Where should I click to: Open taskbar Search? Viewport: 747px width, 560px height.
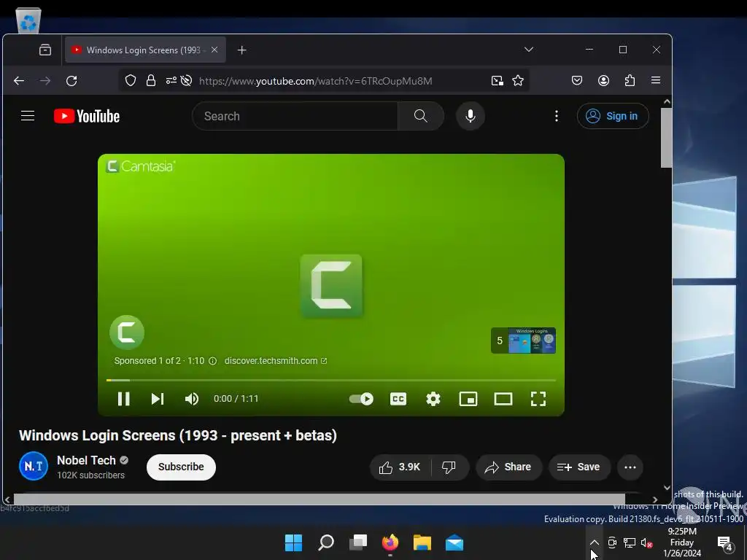326,542
